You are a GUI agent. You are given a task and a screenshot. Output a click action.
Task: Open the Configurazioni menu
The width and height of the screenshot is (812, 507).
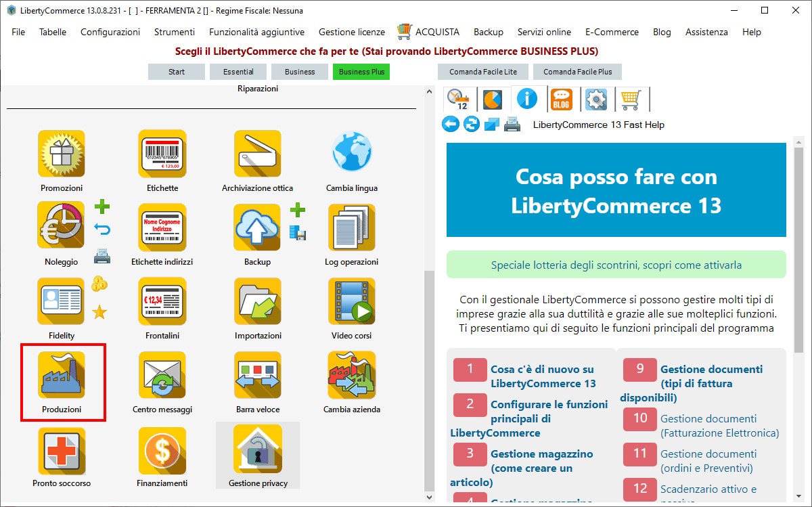click(x=110, y=32)
